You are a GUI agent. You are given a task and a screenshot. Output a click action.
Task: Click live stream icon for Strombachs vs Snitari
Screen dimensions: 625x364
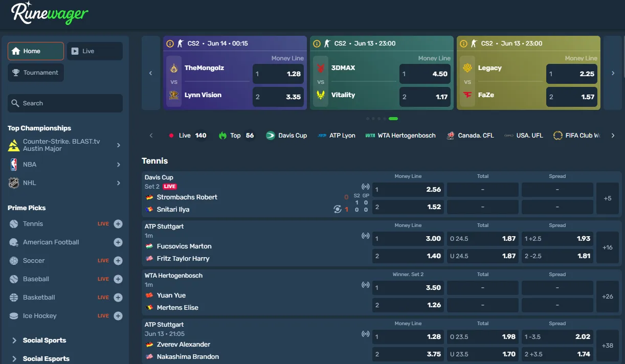coord(365,187)
